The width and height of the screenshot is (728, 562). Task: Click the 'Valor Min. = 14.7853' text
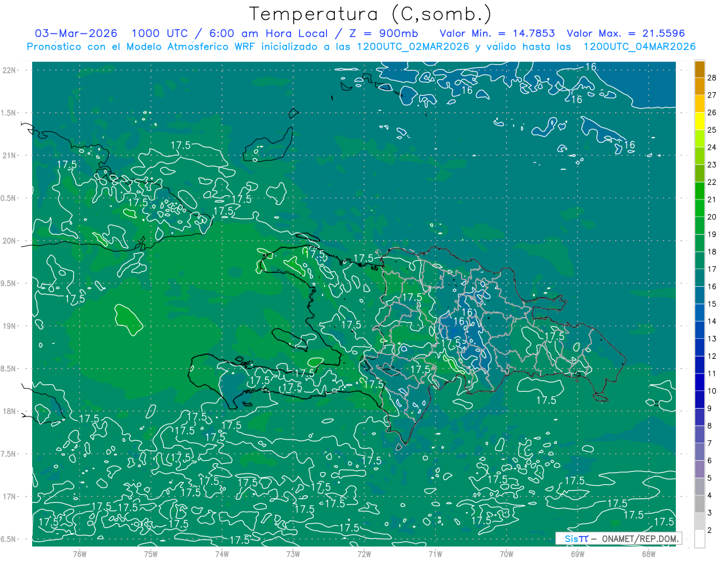click(x=499, y=33)
